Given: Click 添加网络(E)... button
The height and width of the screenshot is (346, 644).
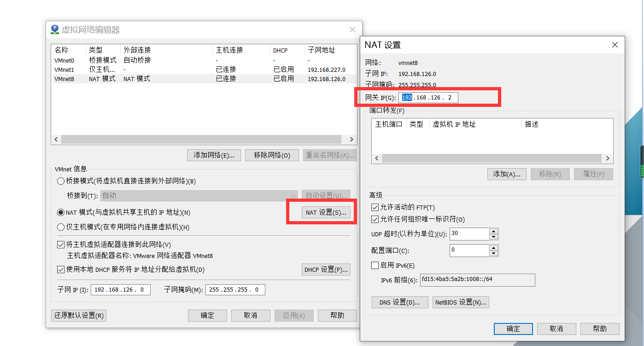Looking at the screenshot, I should point(214,155).
